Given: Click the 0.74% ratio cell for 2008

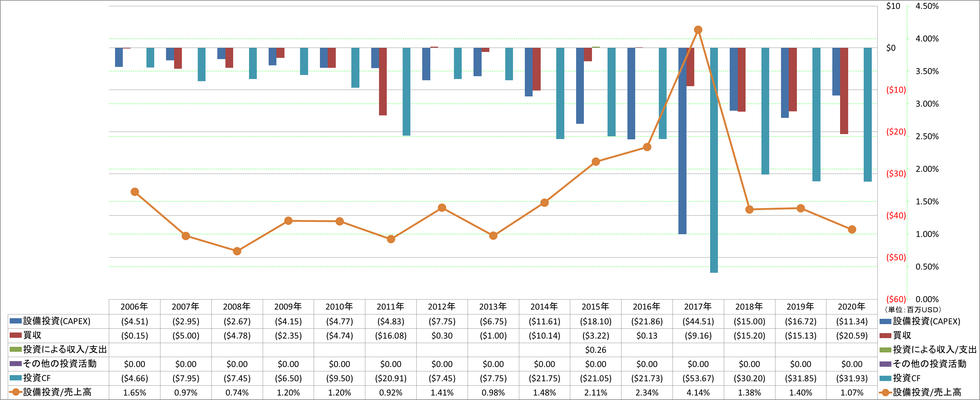Looking at the screenshot, I should [x=237, y=393].
